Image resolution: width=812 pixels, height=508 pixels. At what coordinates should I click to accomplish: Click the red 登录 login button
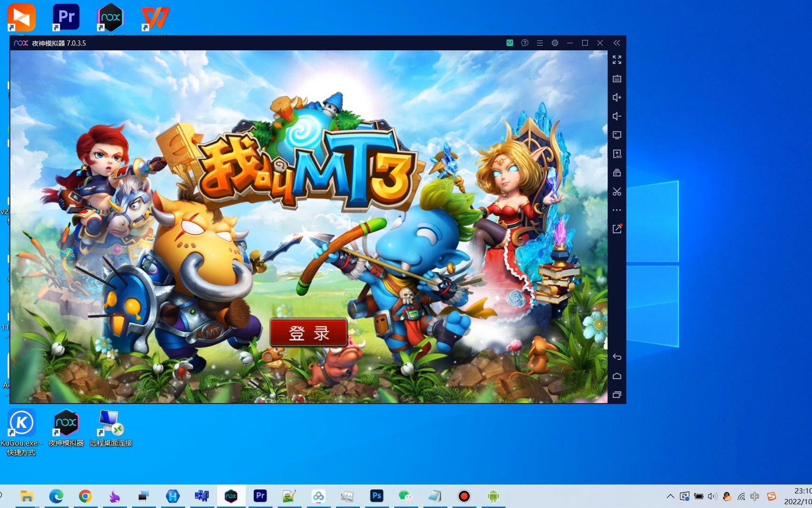pos(309,333)
